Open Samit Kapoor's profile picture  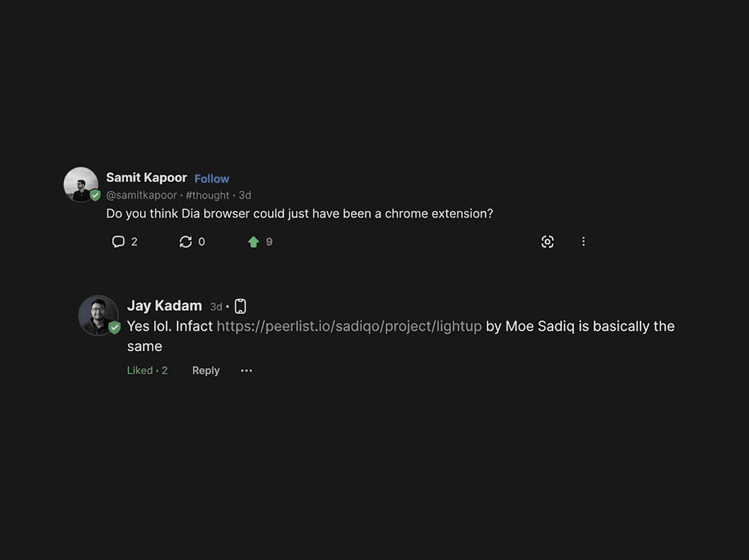pos(81,184)
